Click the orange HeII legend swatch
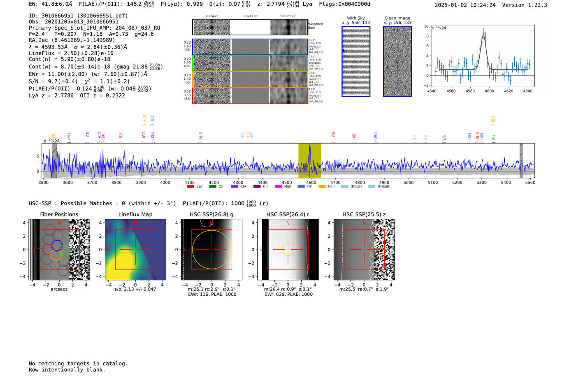 tap(322, 186)
